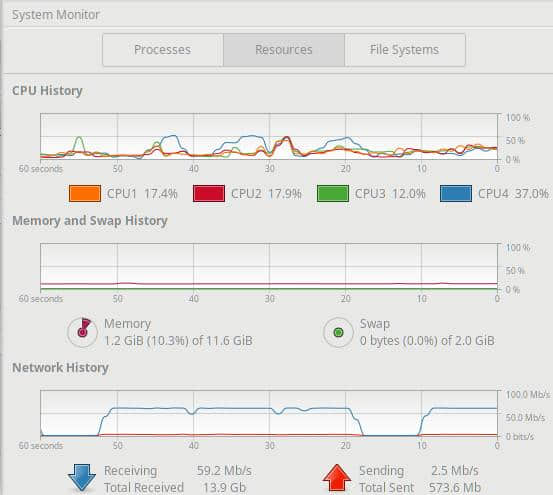Image resolution: width=553 pixels, height=495 pixels.
Task: Click the orange CPU1 color swatch
Action: 85,194
